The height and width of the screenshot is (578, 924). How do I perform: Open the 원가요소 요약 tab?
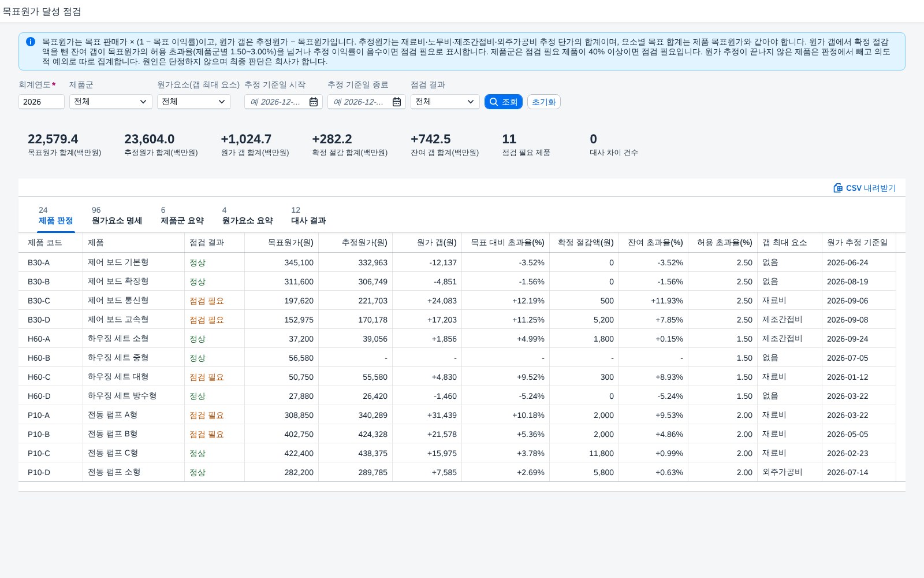[x=247, y=216]
